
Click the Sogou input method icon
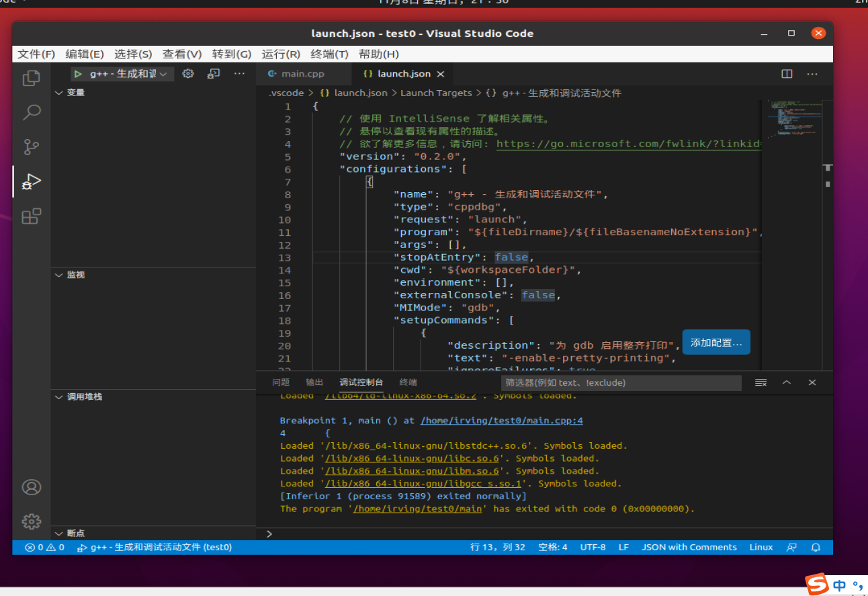click(817, 584)
